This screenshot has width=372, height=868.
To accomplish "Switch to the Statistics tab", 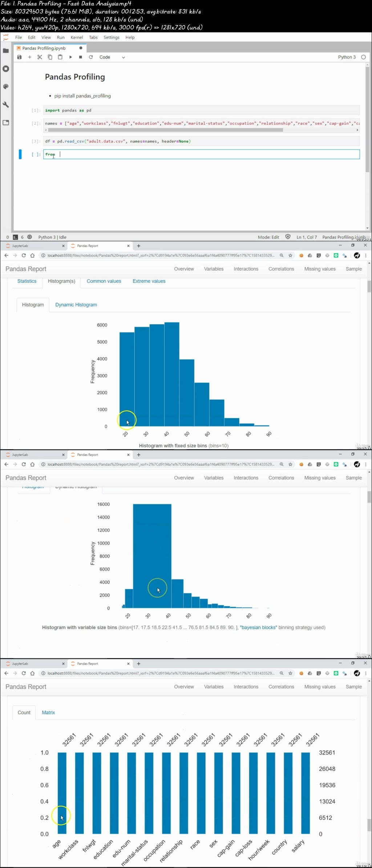I will pos(27,281).
